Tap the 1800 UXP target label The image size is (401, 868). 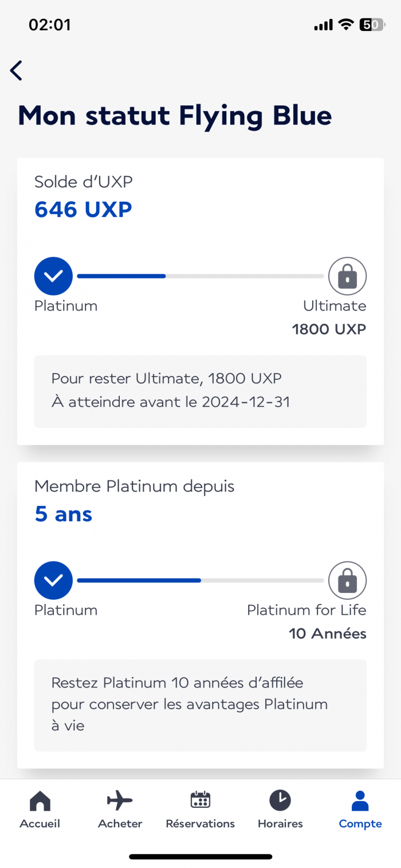click(x=329, y=329)
